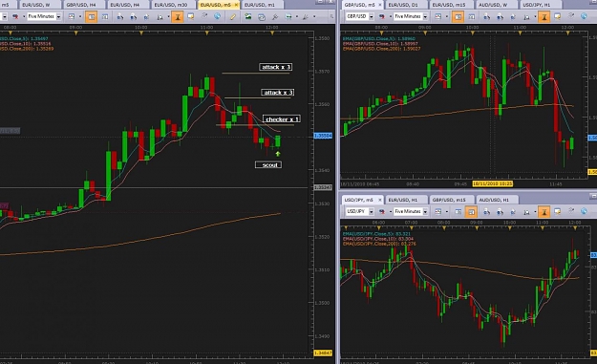Image resolution: width=597 pixels, height=364 pixels.
Task: Open the GBP/USD, m15 tab in bottom-right pane
Action: click(452, 200)
